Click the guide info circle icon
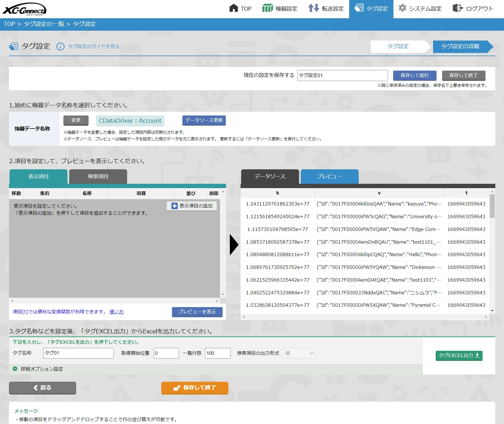 click(x=60, y=47)
